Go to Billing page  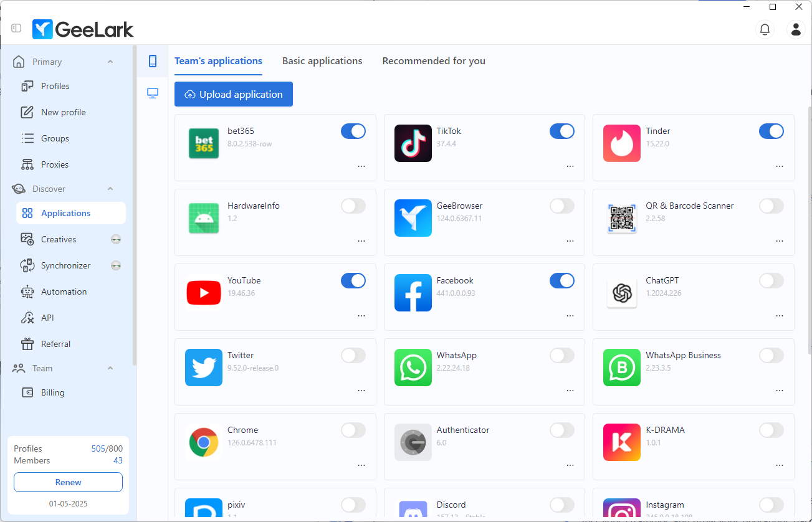[70, 392]
